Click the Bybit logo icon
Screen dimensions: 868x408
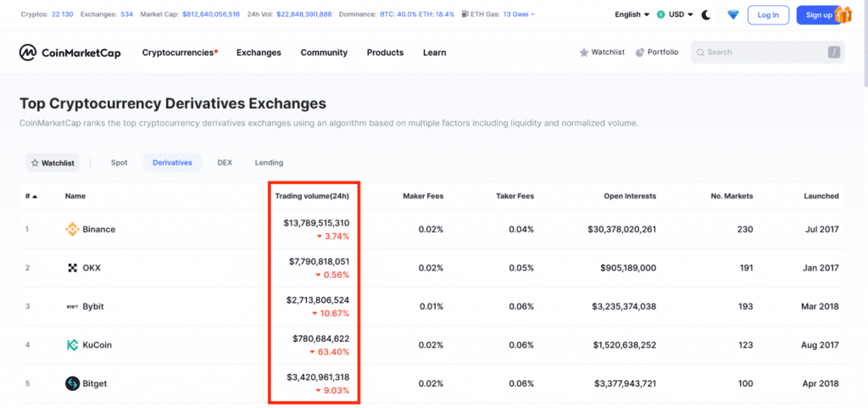pos(73,306)
